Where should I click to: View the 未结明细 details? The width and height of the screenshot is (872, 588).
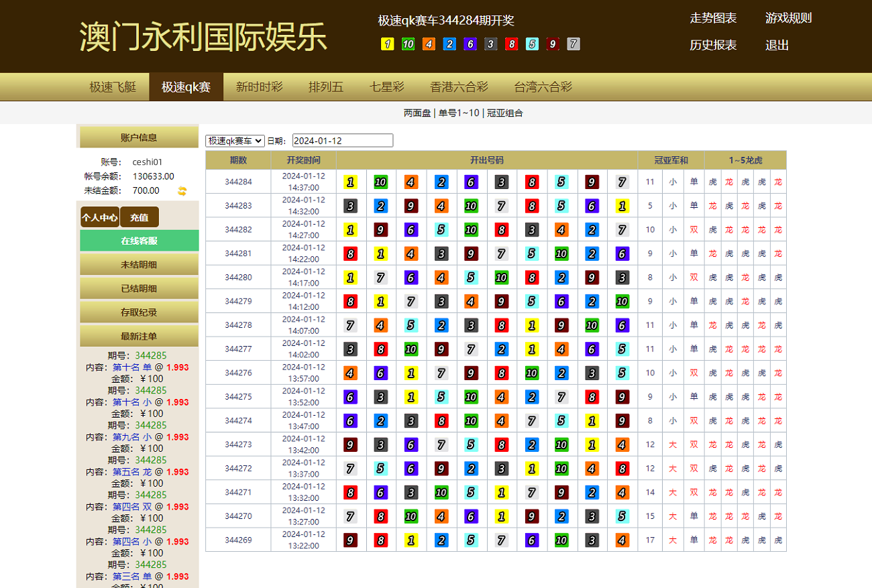pos(139,265)
